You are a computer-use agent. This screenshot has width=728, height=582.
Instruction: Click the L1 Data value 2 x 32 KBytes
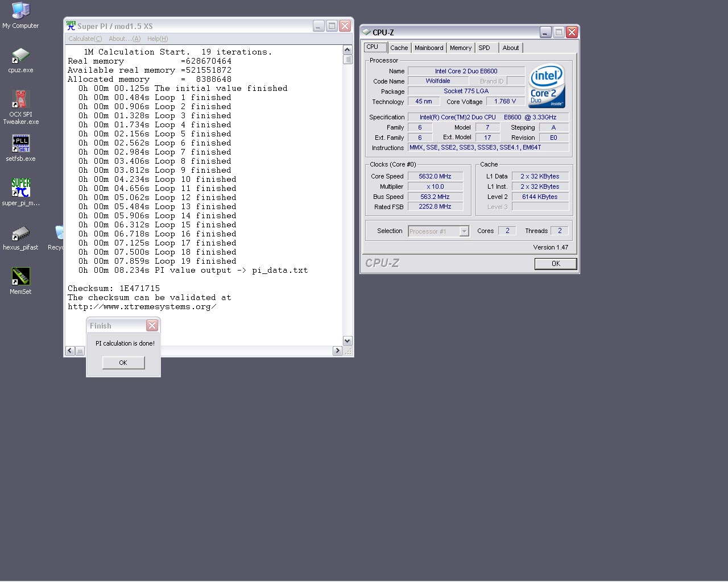point(540,176)
